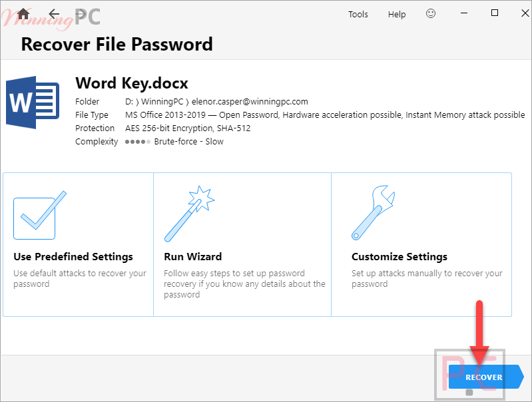Click the Word document file icon
Screen dimensions: 532x402
coord(33,102)
